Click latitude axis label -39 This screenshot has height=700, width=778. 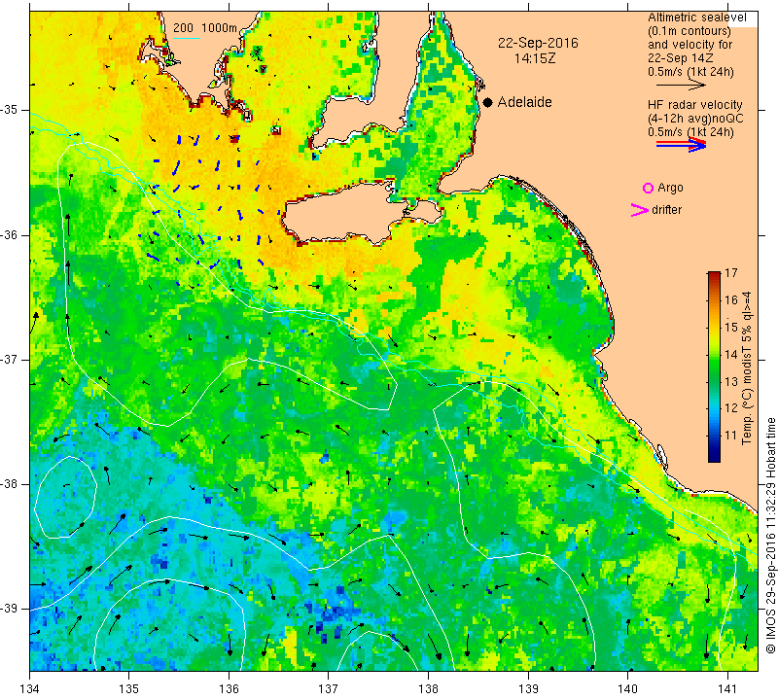(x=10, y=609)
